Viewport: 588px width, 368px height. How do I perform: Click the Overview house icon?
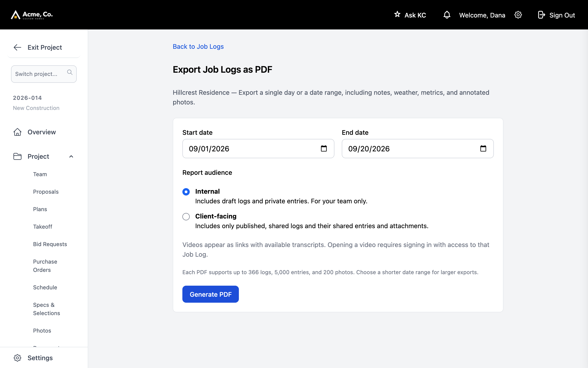tap(17, 132)
